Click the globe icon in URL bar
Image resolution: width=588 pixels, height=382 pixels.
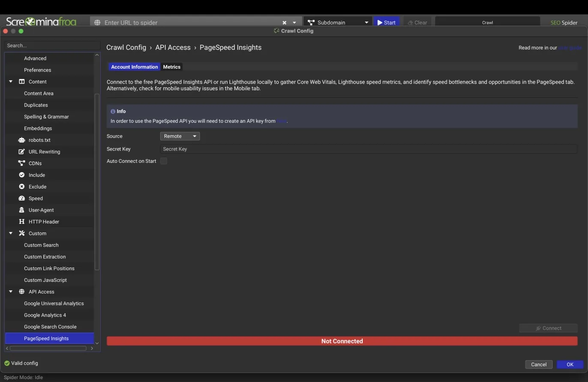coord(97,22)
